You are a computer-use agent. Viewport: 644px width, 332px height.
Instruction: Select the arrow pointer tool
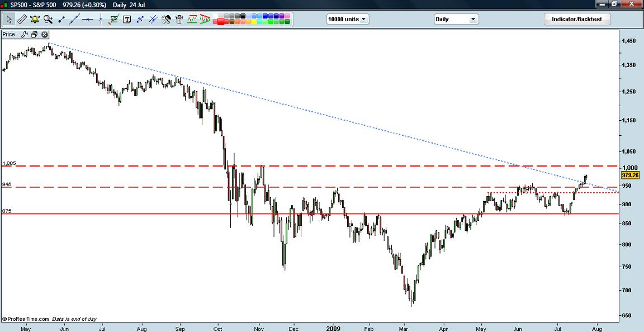coord(9,19)
